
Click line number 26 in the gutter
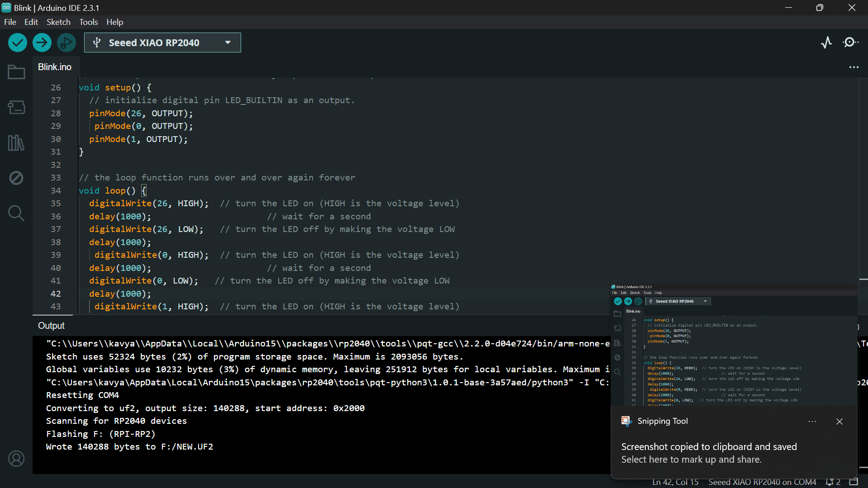tap(56, 87)
